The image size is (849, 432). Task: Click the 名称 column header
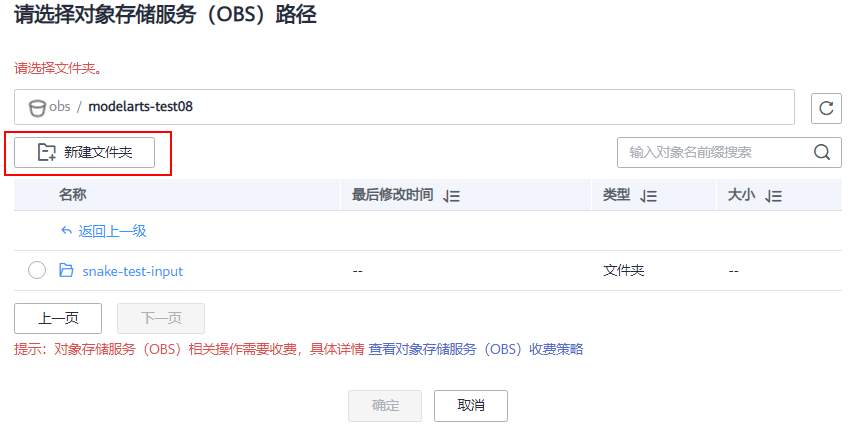[x=73, y=195]
